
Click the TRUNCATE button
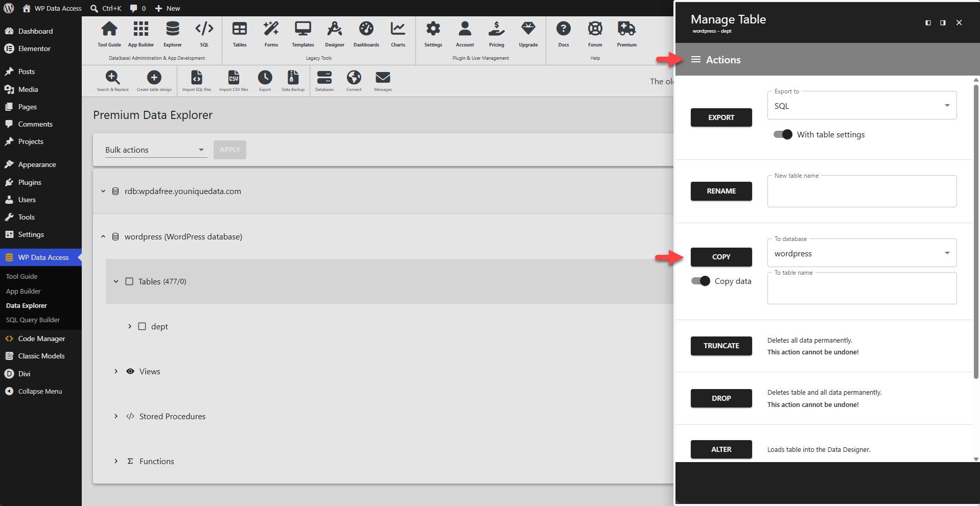[x=721, y=346]
